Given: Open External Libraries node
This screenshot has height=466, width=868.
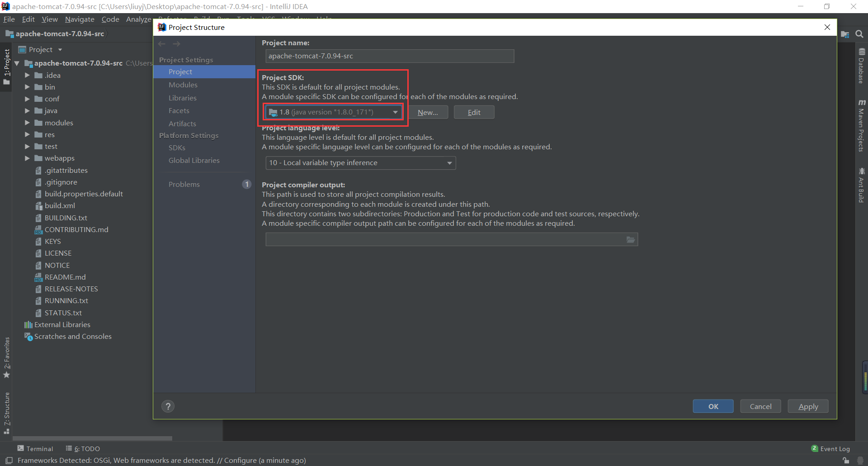Looking at the screenshot, I should pyautogui.click(x=62, y=325).
